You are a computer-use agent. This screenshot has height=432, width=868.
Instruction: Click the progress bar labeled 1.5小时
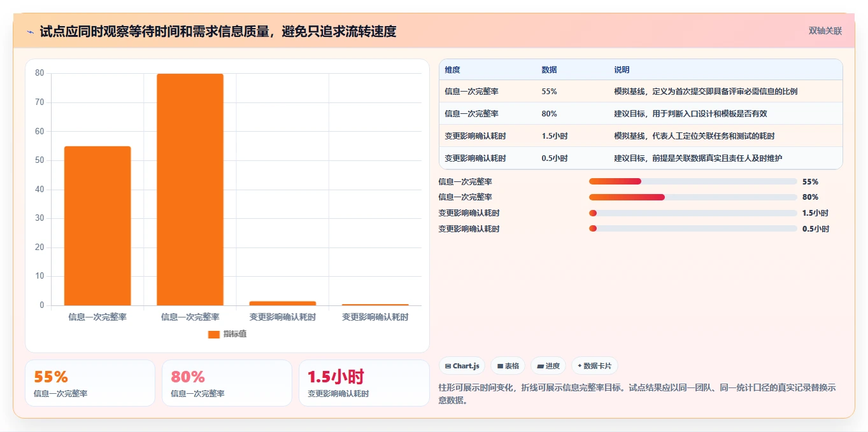click(x=693, y=213)
